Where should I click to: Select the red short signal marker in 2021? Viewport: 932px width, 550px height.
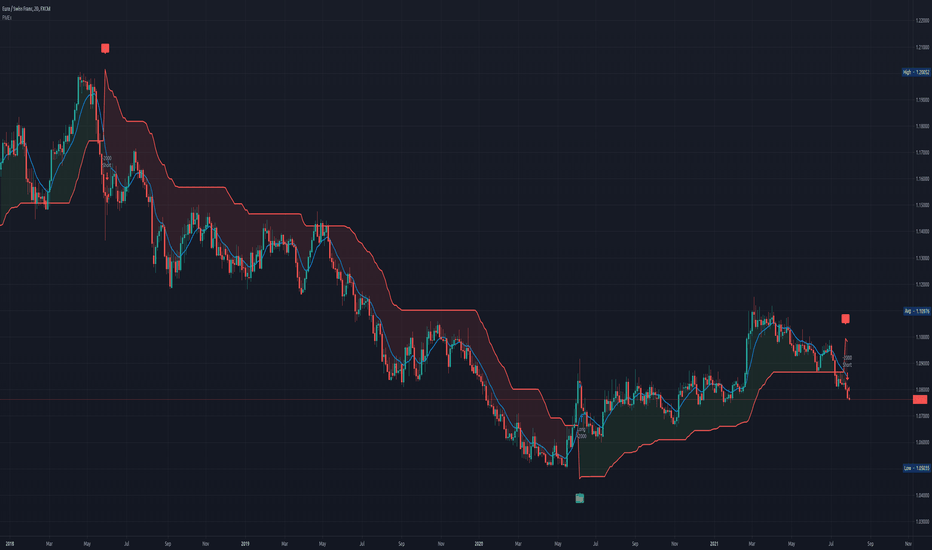tap(845, 319)
